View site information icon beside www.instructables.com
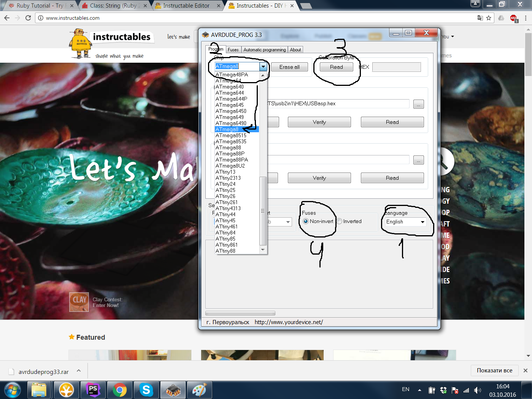 (41, 18)
